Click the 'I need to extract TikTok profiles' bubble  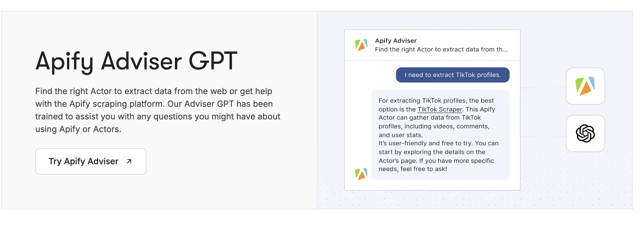point(453,75)
